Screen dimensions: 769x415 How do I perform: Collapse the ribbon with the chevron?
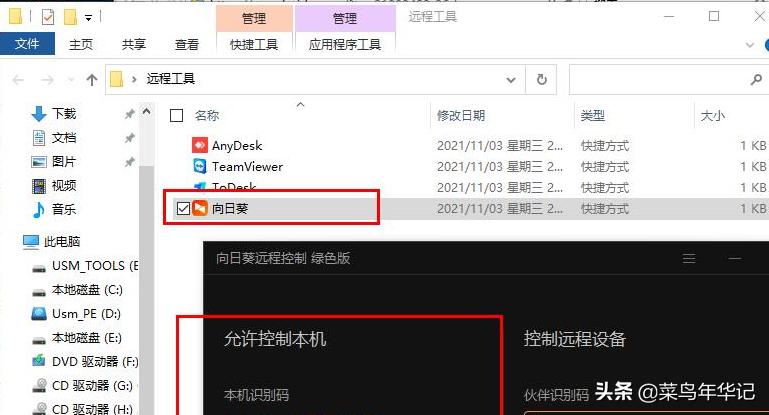pyautogui.click(x=749, y=45)
